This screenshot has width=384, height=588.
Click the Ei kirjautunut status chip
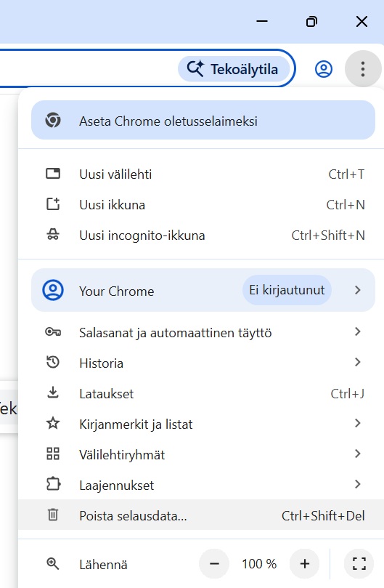tap(287, 290)
